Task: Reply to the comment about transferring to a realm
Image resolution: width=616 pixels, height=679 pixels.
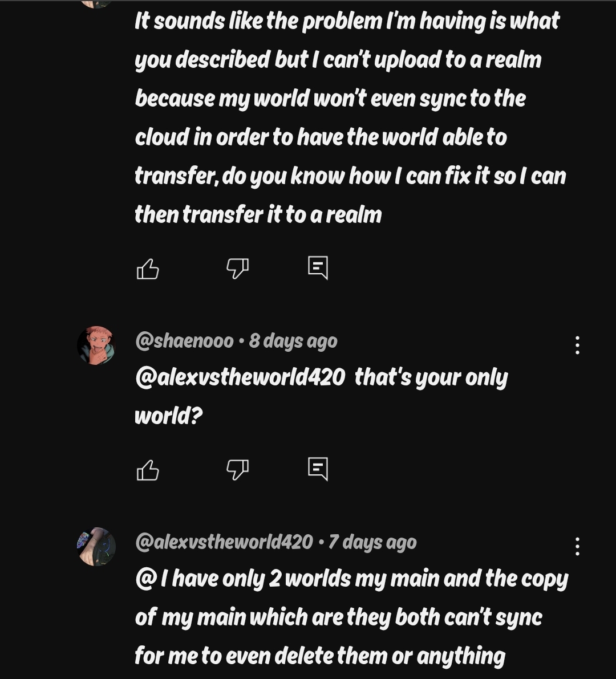Action: 318,267
